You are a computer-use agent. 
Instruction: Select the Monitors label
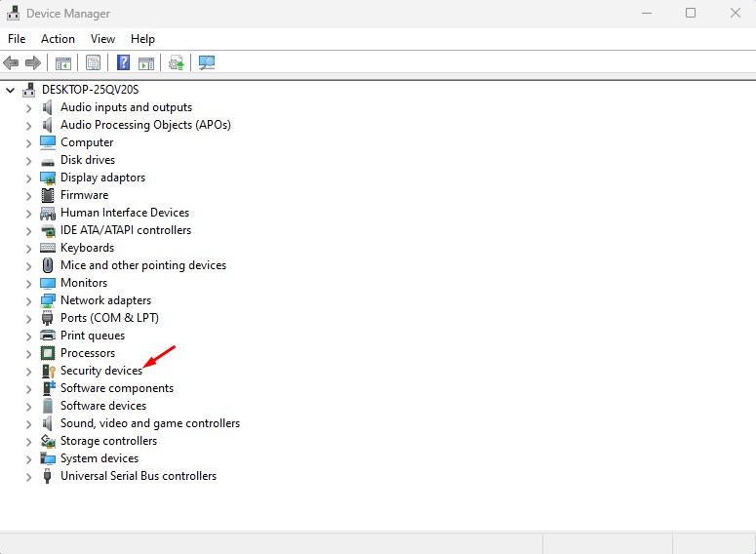(x=84, y=283)
